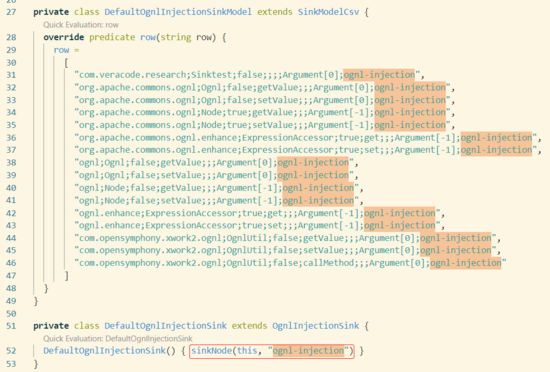This screenshot has height=372, width=550.
Task: Click the DefaultOgnlInjectionSinkModel class name
Action: click(178, 12)
